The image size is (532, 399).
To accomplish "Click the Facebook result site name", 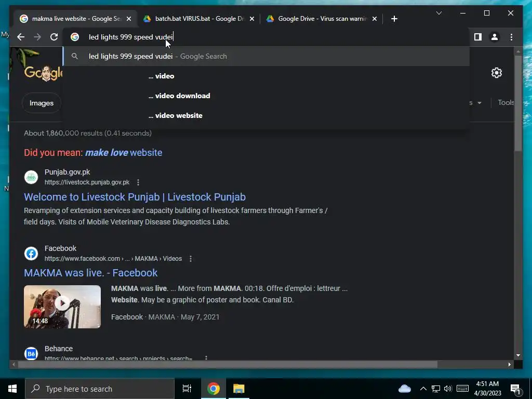I will [60, 248].
